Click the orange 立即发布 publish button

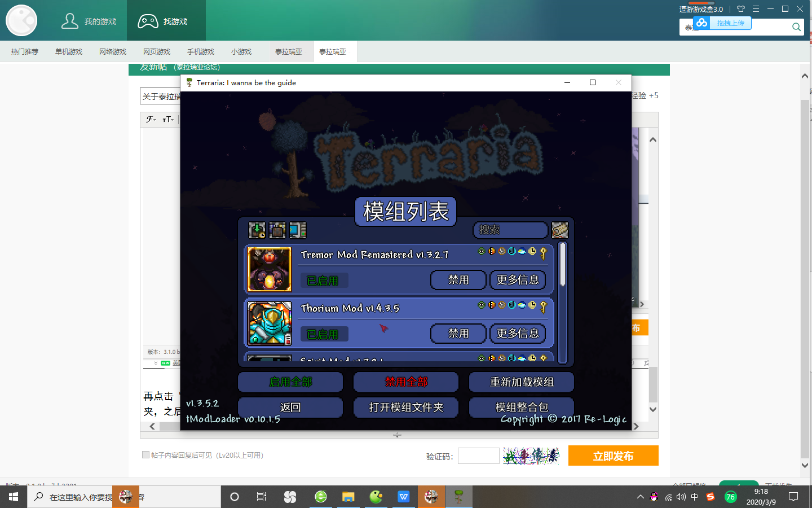(x=614, y=456)
